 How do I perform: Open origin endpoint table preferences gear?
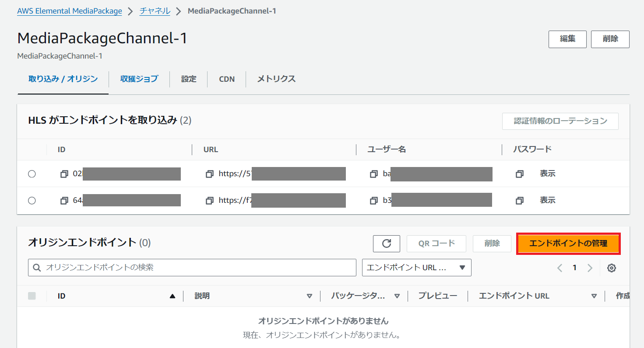pyautogui.click(x=612, y=268)
